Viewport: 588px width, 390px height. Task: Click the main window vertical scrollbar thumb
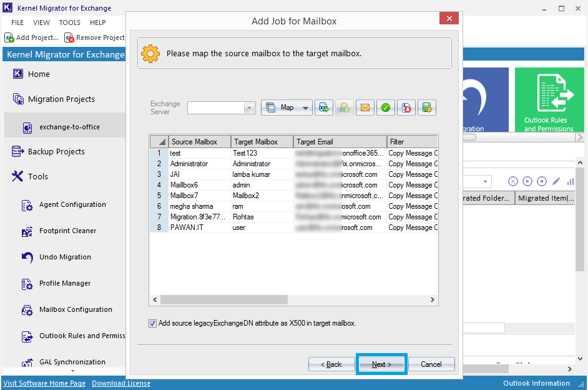[580, 219]
